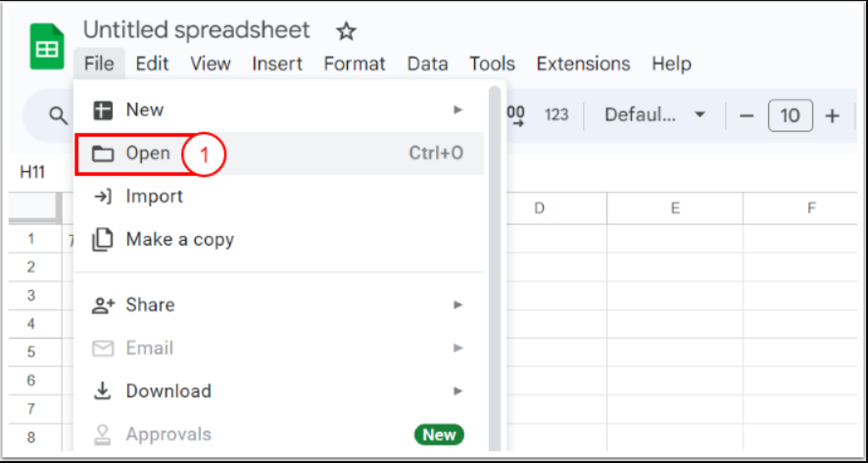Expand the Download submenu arrow
The height and width of the screenshot is (463, 868).
pyautogui.click(x=458, y=391)
